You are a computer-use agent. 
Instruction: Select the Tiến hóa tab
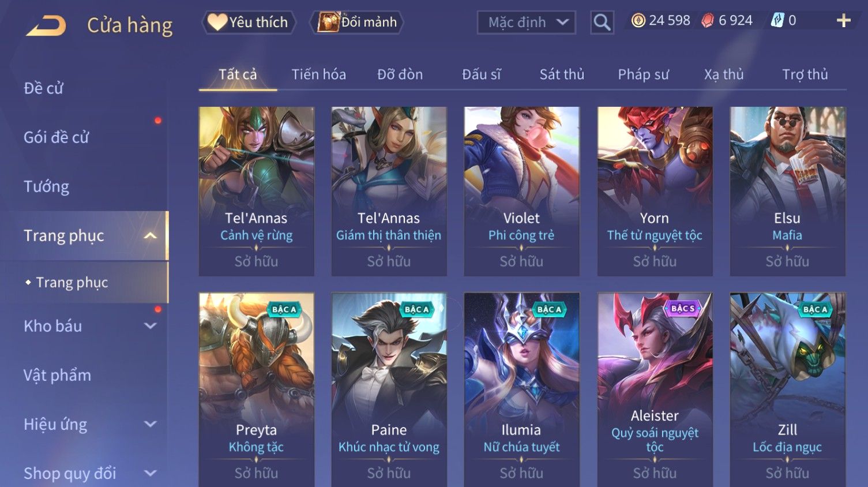(318, 74)
